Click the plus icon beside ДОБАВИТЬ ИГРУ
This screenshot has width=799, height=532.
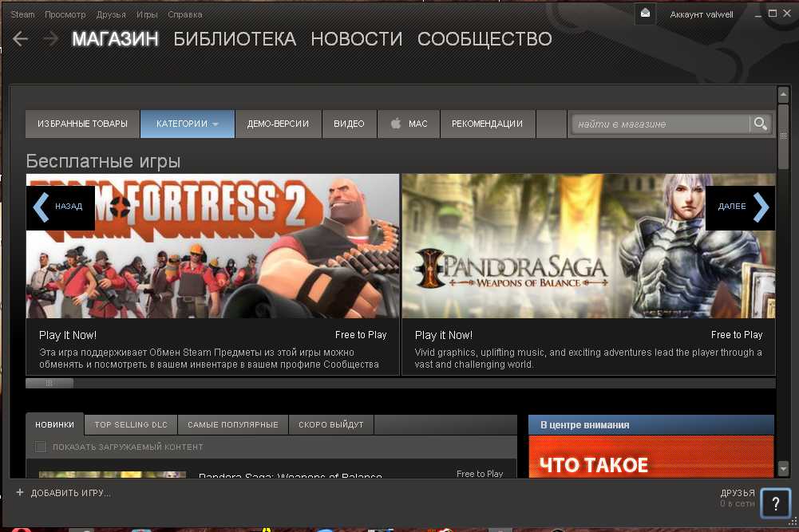[20, 492]
